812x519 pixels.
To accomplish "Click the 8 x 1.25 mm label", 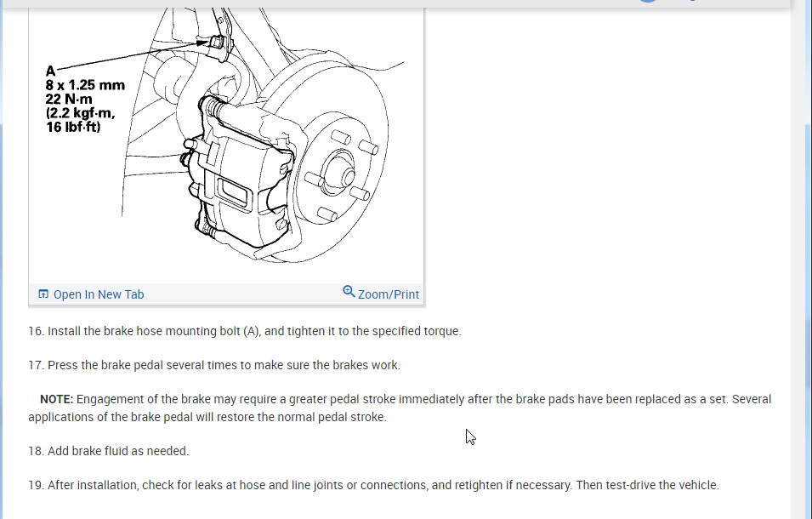I will 85,85.
